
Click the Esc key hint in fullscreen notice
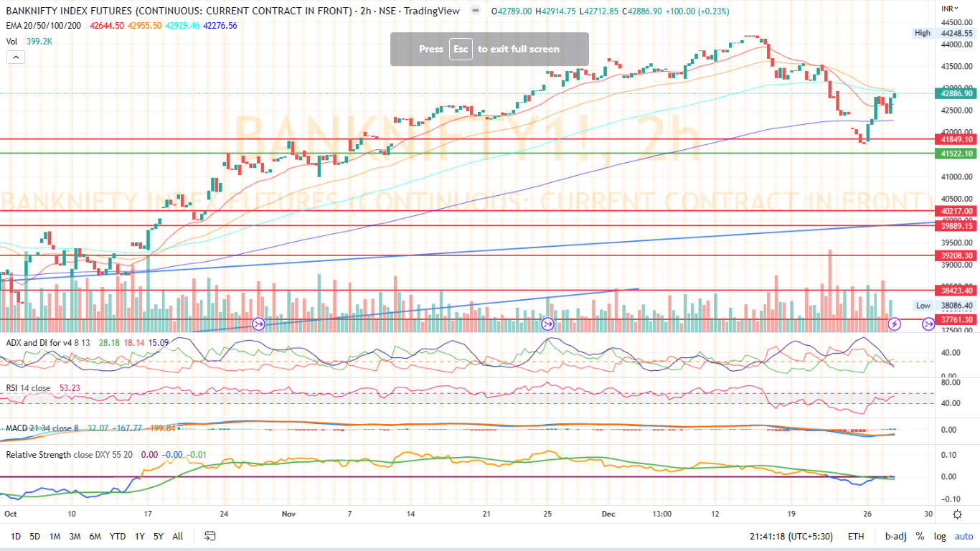(x=461, y=49)
